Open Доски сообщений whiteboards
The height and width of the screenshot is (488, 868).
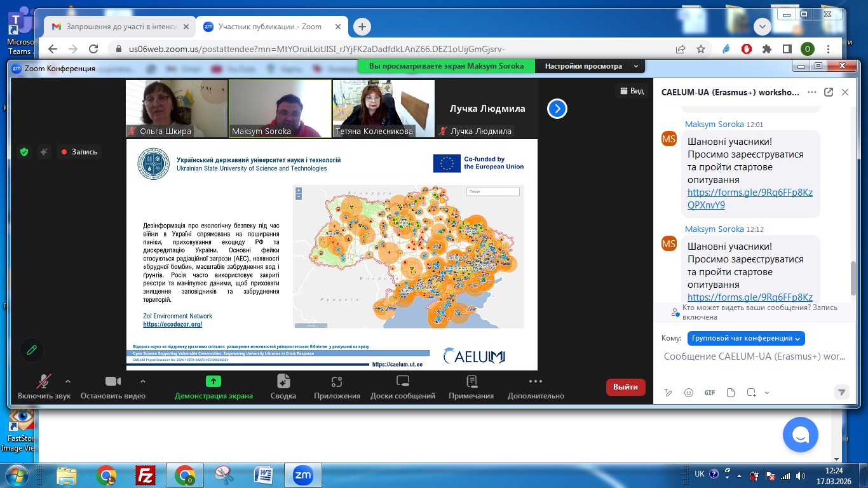pos(402,382)
